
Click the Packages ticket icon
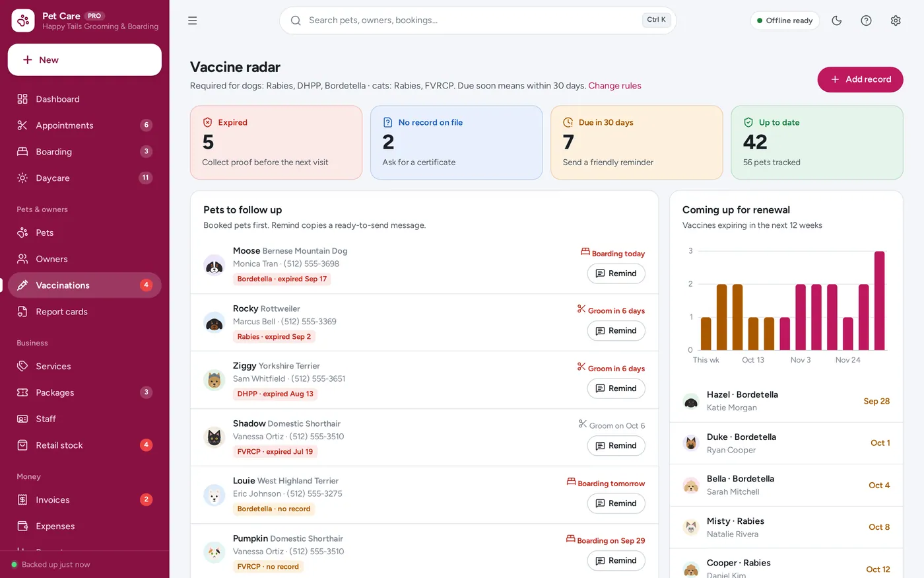pos(22,392)
